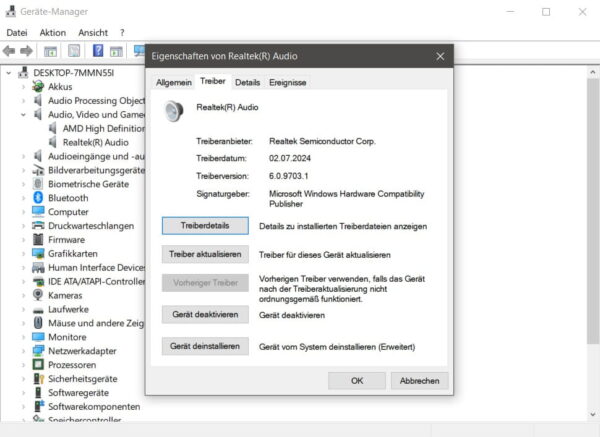Switch to the Details tab

(247, 82)
